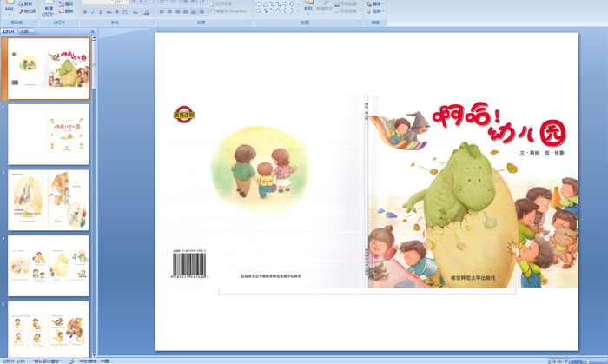Screen dimensions: 608x364
Task: Open the Shape Outline (形状轮廓) menu
Action: 347,3
